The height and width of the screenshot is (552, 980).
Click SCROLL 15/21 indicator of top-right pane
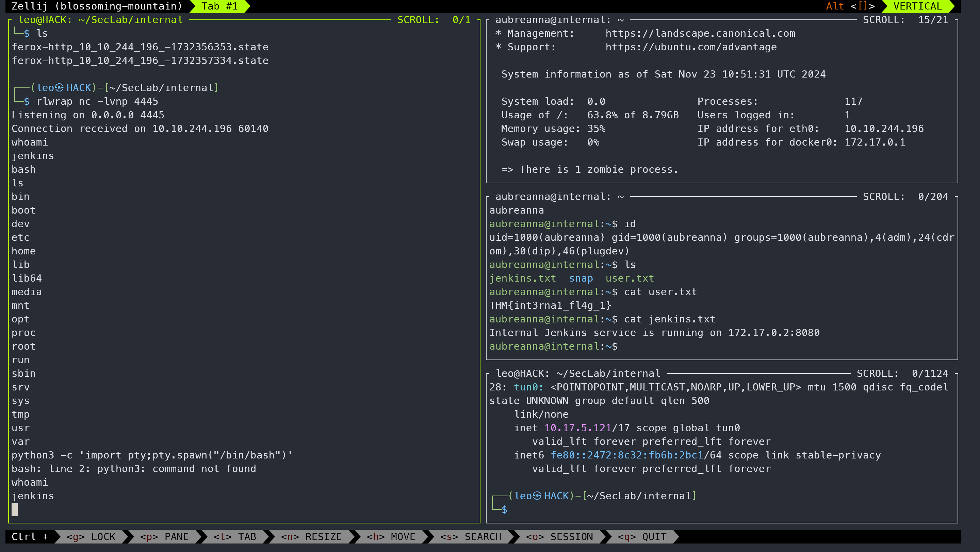point(905,20)
